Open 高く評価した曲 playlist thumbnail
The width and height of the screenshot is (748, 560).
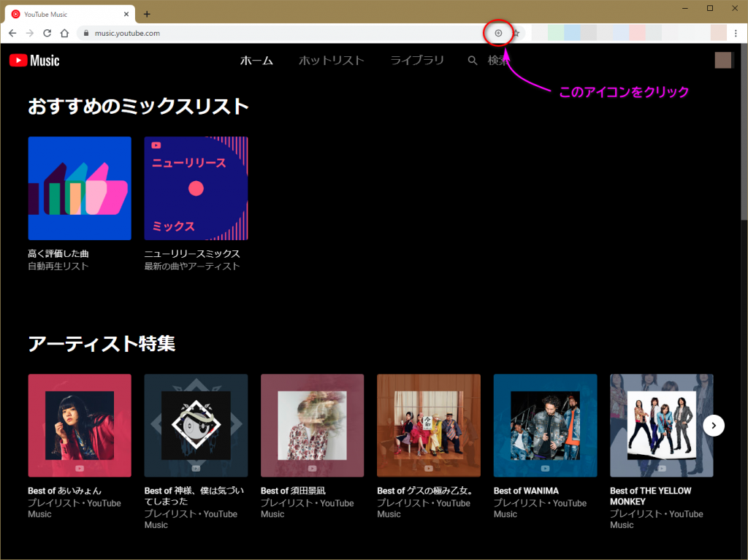click(80, 188)
